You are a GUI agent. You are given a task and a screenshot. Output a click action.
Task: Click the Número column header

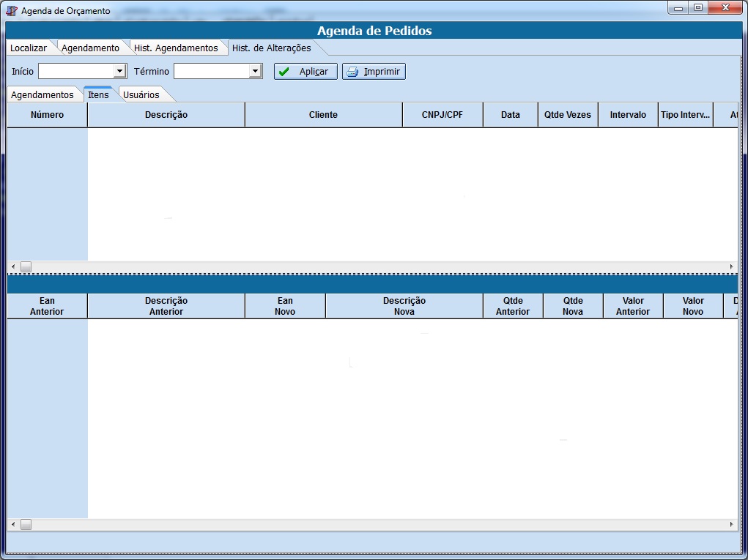click(47, 115)
